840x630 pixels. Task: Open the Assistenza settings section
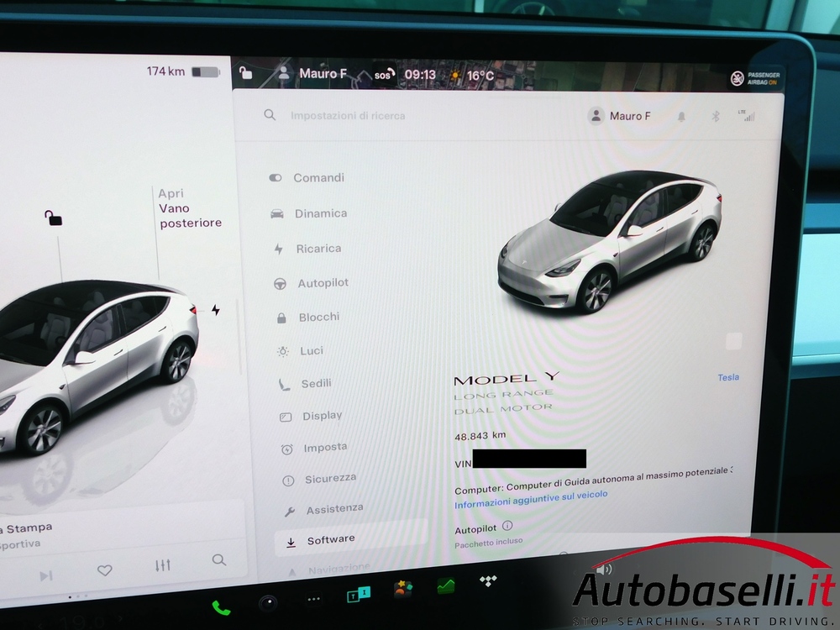pyautogui.click(x=324, y=510)
